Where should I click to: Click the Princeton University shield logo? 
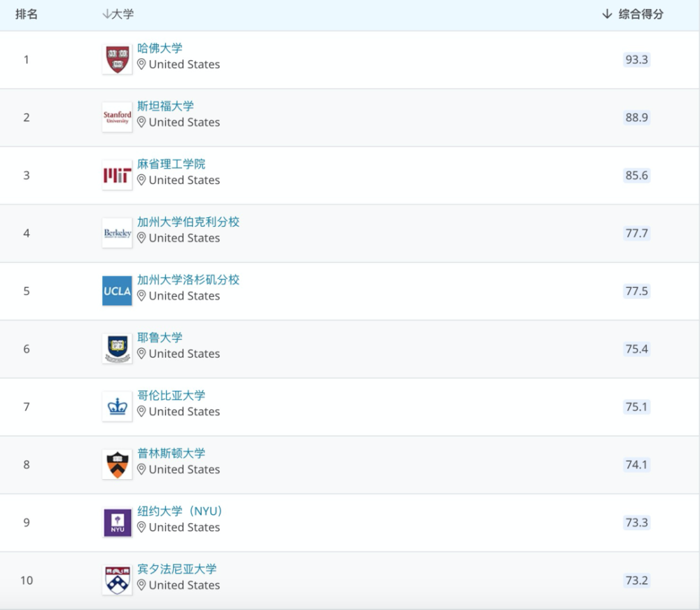[117, 464]
